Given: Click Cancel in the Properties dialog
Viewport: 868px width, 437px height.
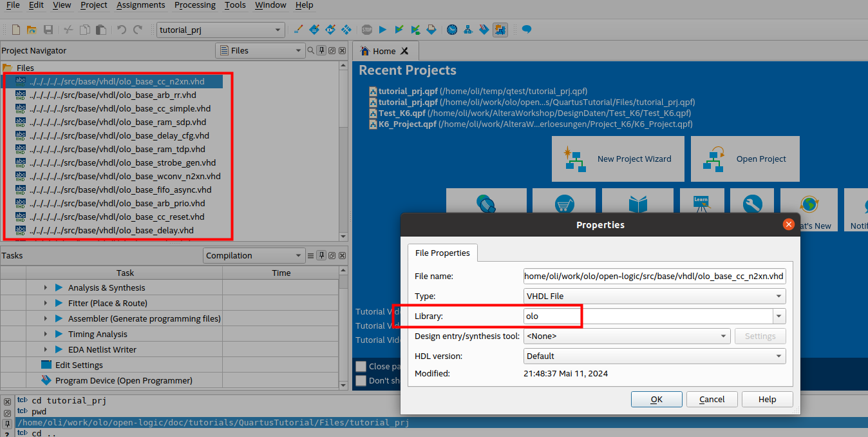Looking at the screenshot, I should pyautogui.click(x=712, y=399).
